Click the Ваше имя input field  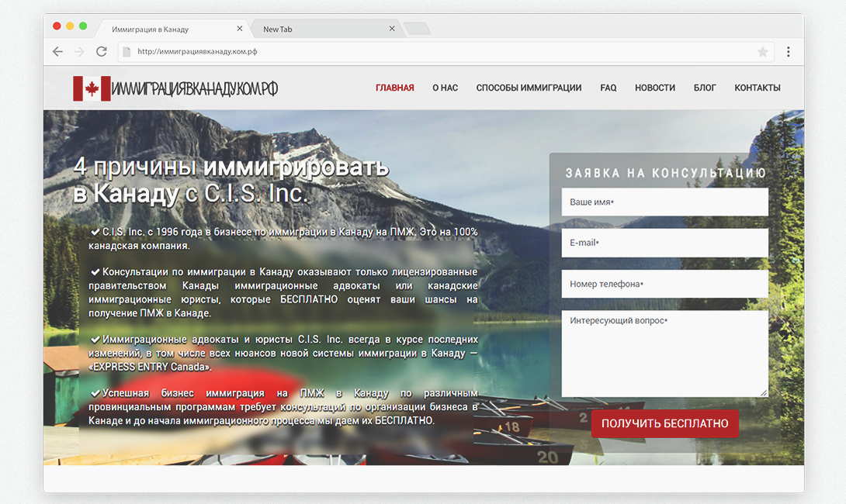tap(664, 202)
